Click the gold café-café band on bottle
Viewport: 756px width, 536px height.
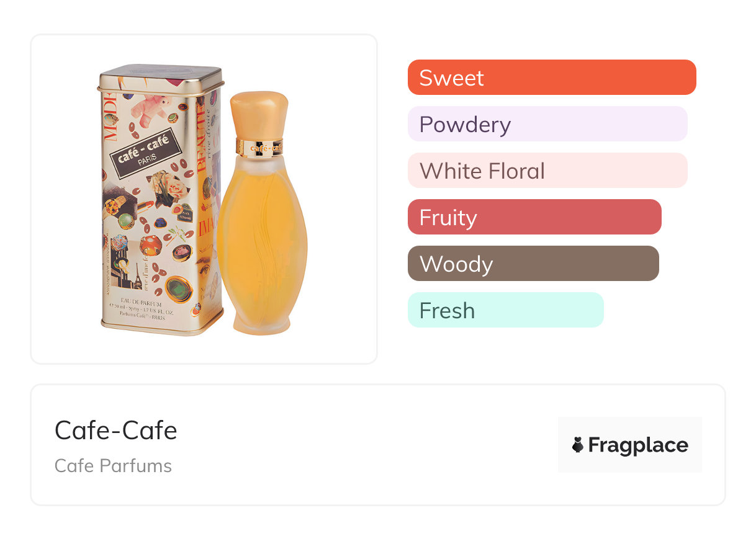pyautogui.click(x=259, y=147)
